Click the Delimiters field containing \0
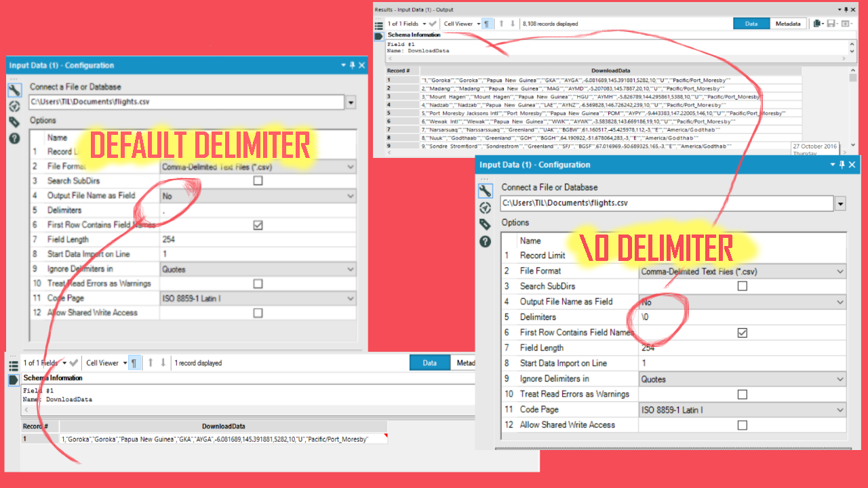This screenshot has width=868, height=488. click(743, 317)
